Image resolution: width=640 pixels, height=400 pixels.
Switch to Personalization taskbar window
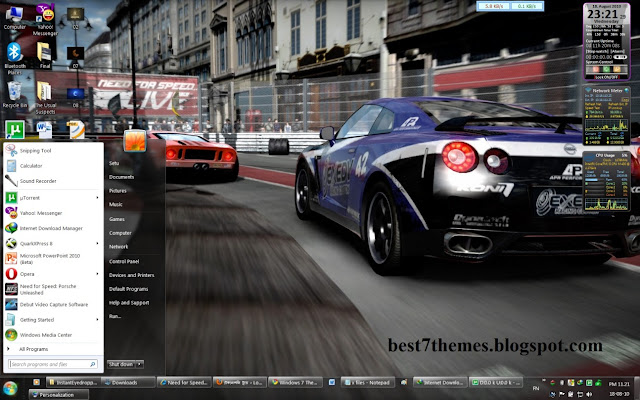[x=58, y=395]
